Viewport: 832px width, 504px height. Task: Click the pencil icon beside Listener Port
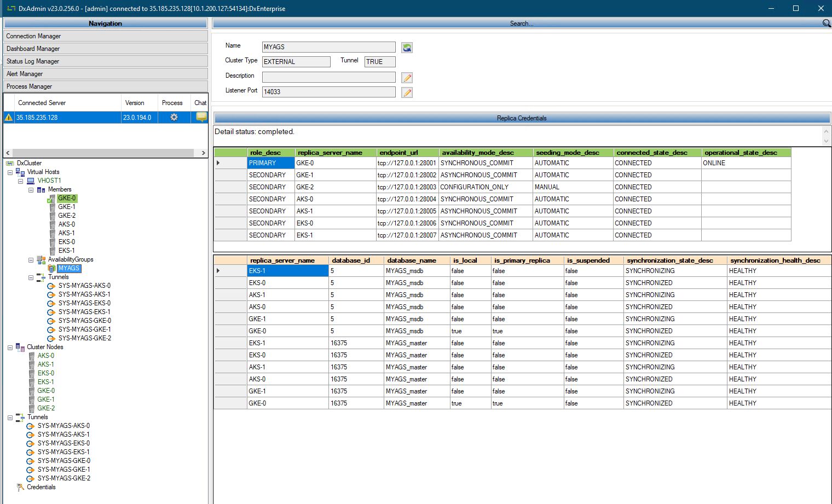[x=407, y=92]
